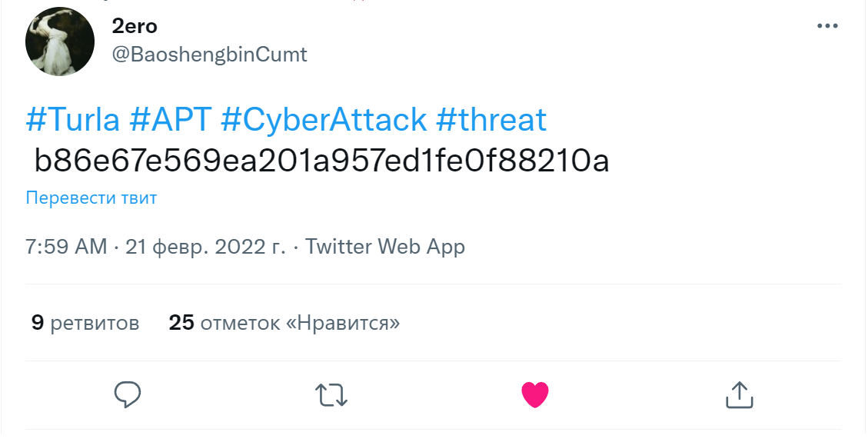Retweet this post using the arrows icon
This screenshot has width=868, height=442.
(332, 394)
